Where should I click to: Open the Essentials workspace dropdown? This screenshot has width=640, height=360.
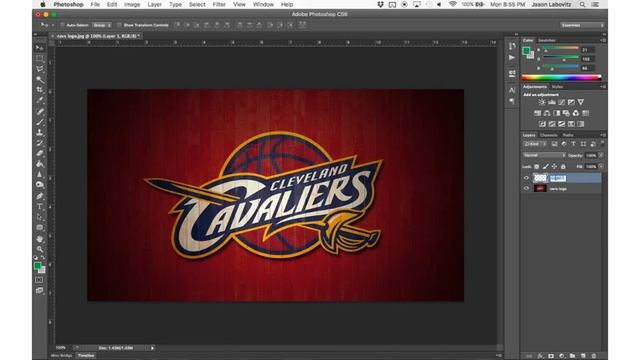point(582,25)
